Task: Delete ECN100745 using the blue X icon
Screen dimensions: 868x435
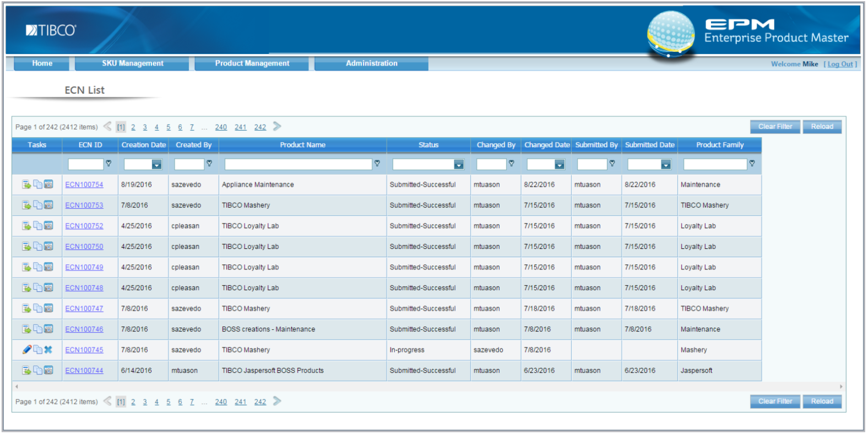Action: click(x=48, y=350)
